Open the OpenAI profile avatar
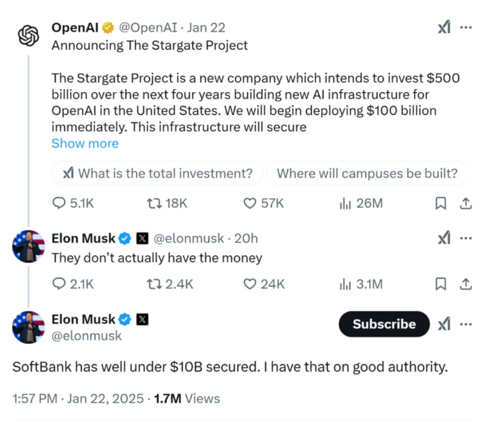Image resolution: width=504 pixels, height=428 pixels. (x=28, y=35)
